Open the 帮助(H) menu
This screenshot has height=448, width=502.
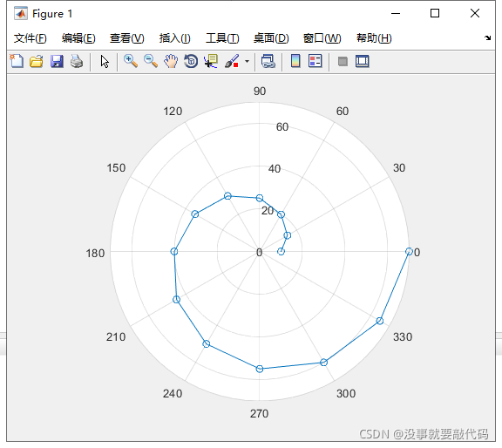[x=374, y=38]
